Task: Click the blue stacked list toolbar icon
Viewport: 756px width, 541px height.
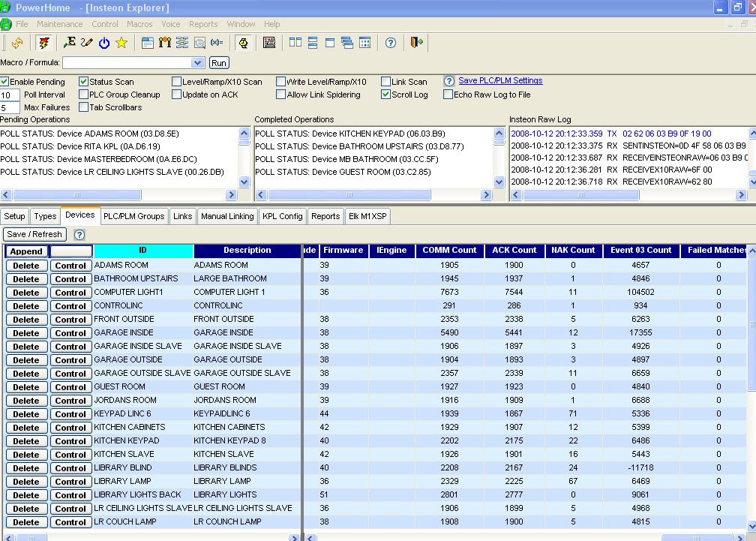Action: (182, 43)
